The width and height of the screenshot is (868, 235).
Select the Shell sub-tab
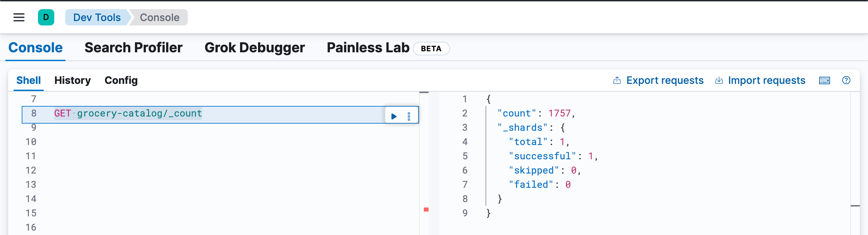28,80
